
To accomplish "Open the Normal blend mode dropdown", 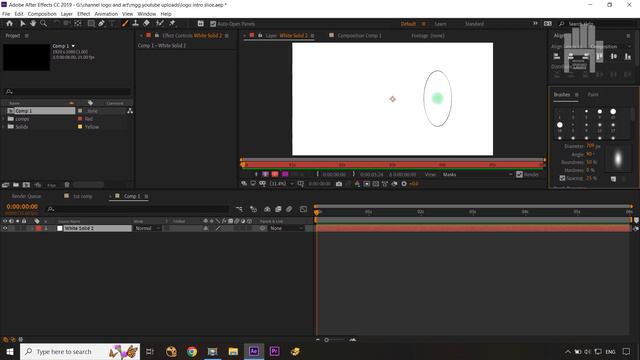I will 147,229.
